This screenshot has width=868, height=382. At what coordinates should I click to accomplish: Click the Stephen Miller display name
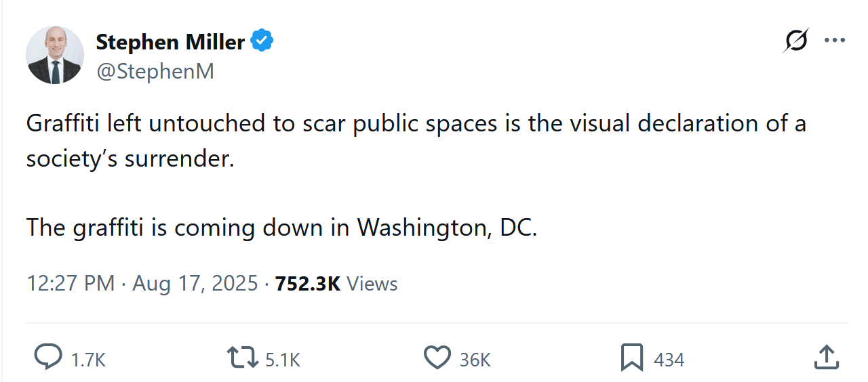point(170,42)
